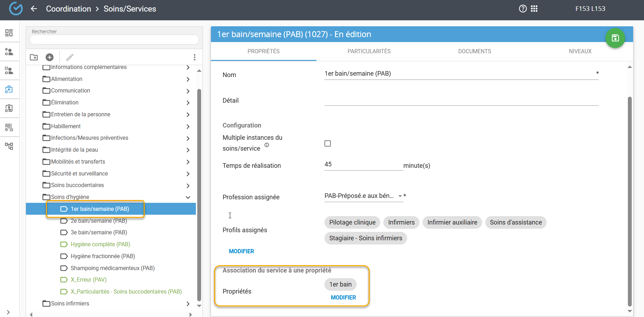Click the add folder icon

[x=34, y=57]
